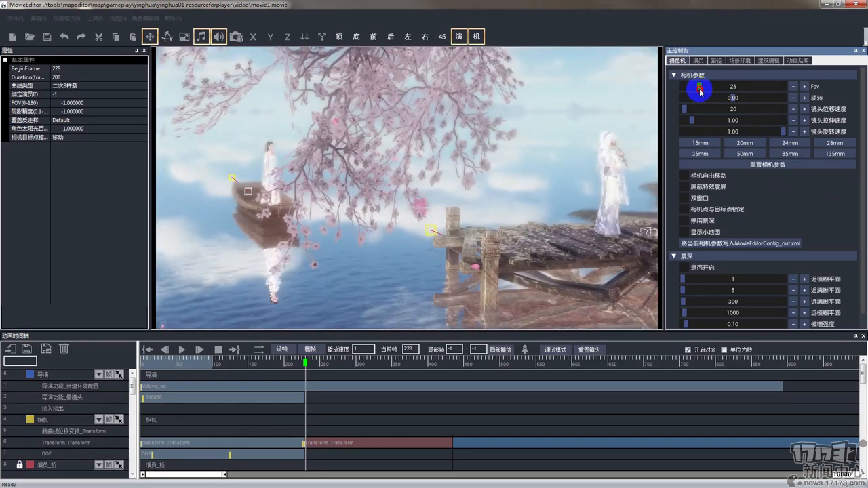
Task: Jump to timeline start
Action: click(148, 350)
